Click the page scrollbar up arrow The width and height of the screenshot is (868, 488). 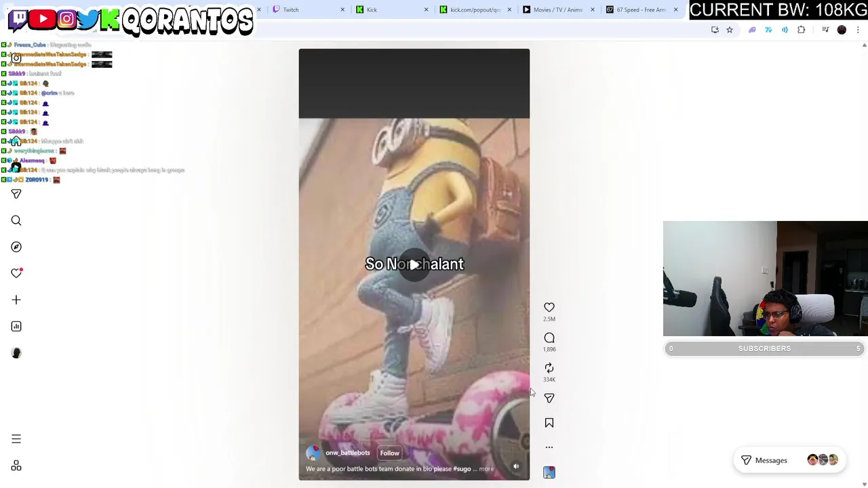[x=864, y=45]
